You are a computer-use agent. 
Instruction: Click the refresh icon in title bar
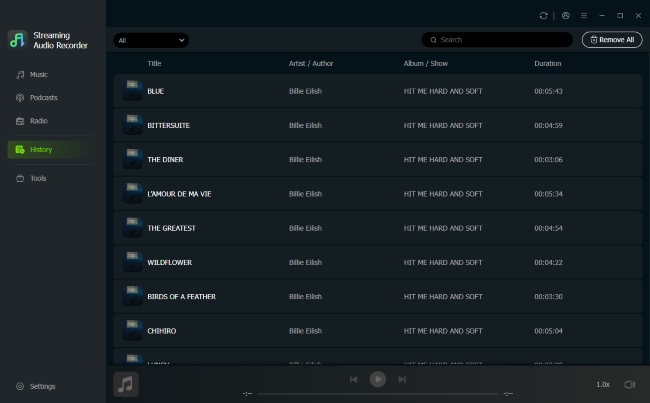(x=543, y=16)
